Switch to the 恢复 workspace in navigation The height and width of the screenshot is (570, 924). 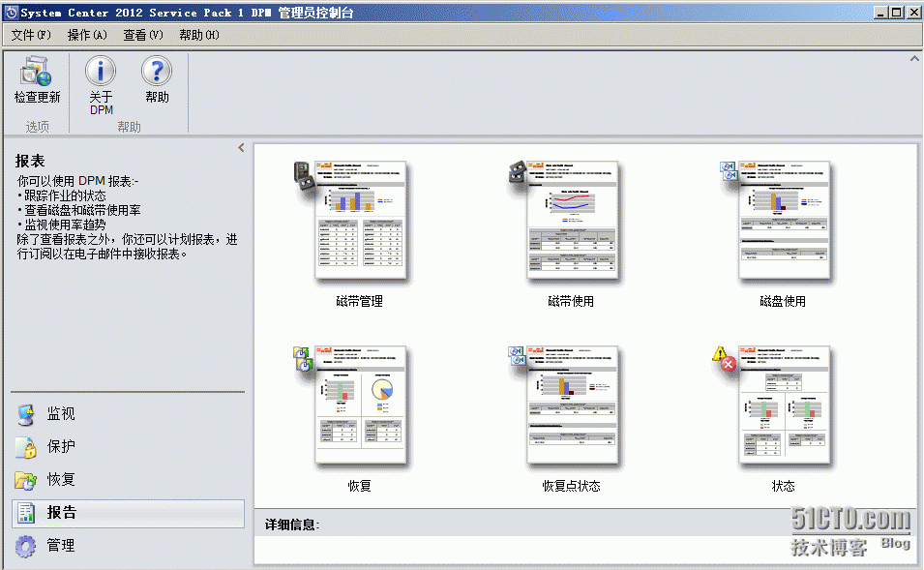coord(128,480)
